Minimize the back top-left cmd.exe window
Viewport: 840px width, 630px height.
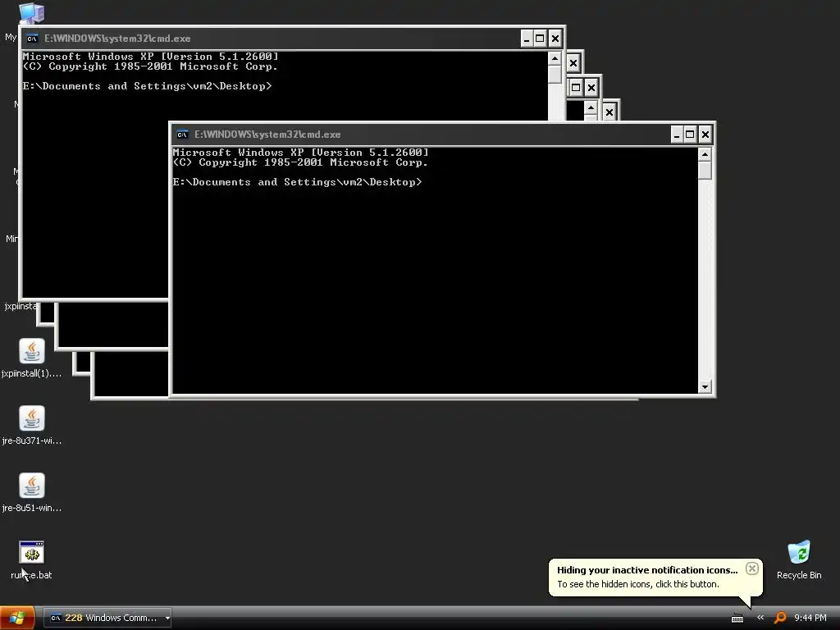click(527, 39)
